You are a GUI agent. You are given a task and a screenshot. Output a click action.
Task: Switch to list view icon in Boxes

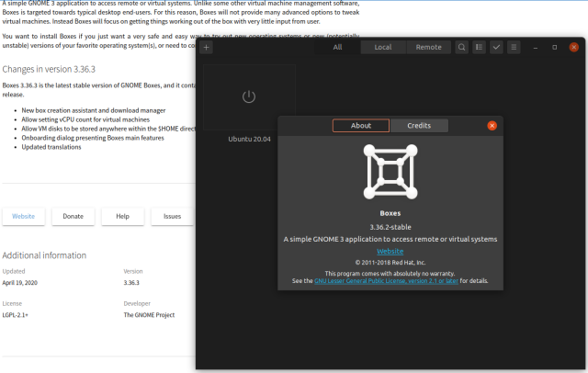(479, 47)
